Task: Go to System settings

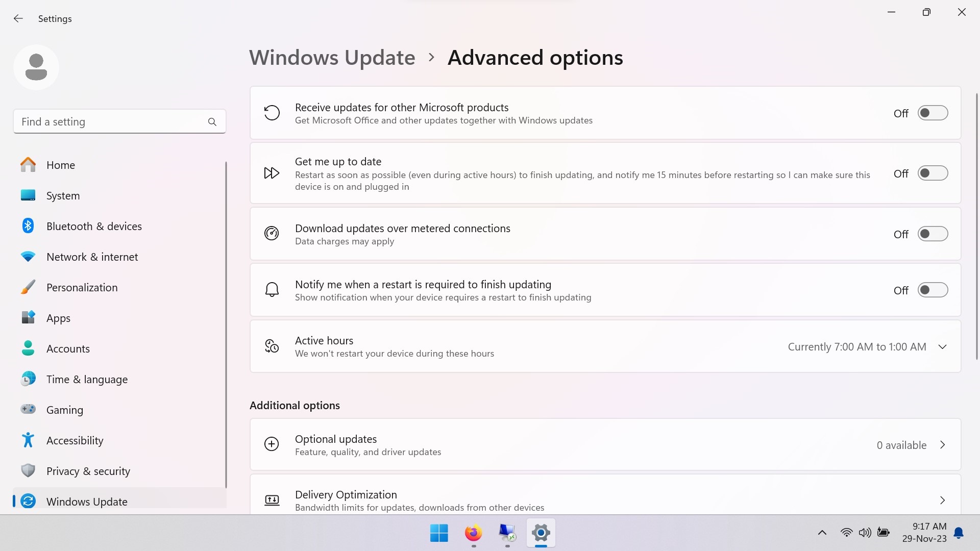Action: pos(119,195)
